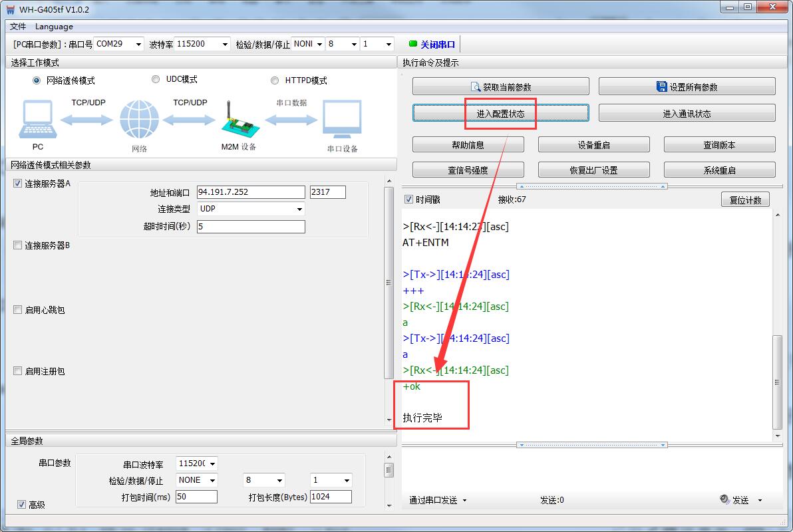Click the save icon on set all parameters
This screenshot has height=532, width=793.
pyautogui.click(x=661, y=87)
